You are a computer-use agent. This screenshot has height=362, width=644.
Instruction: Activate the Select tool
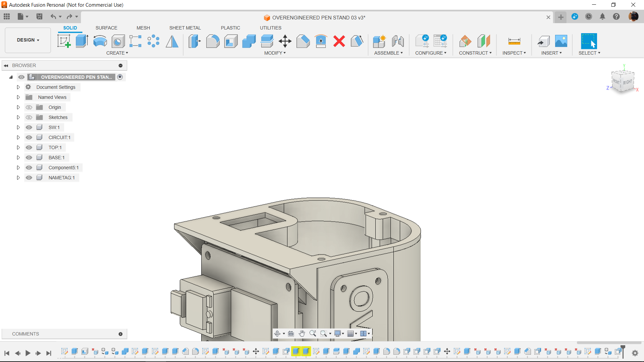coord(589,41)
